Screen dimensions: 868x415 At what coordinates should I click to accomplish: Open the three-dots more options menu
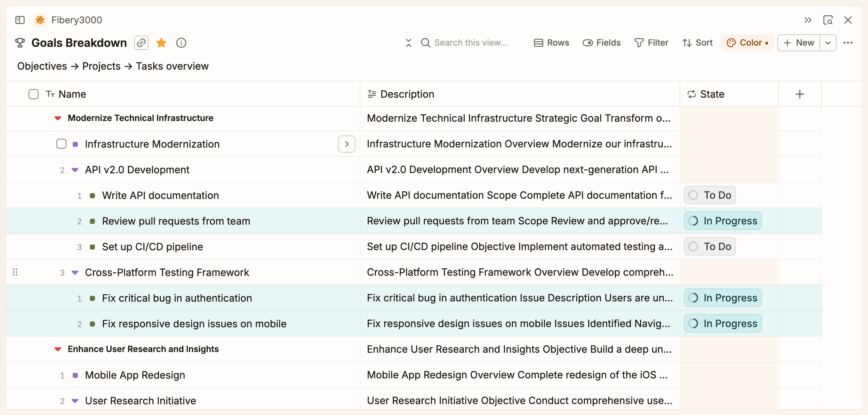[848, 43]
